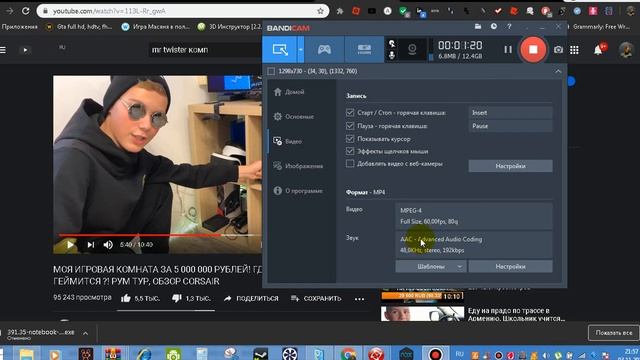
Task: Toggle mouse cursor effects icon in Bandicam
Action: (392, 44)
